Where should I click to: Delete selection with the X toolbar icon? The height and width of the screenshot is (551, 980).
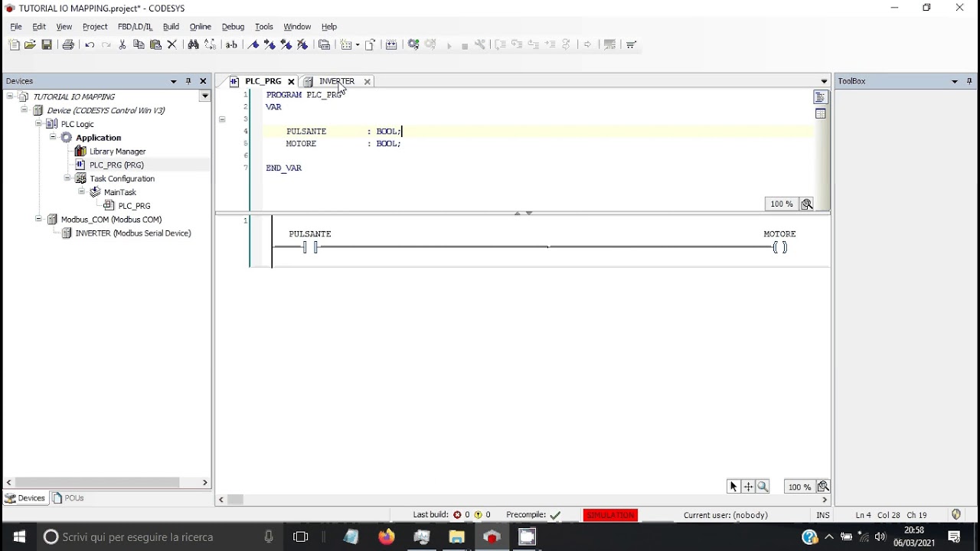coord(172,44)
